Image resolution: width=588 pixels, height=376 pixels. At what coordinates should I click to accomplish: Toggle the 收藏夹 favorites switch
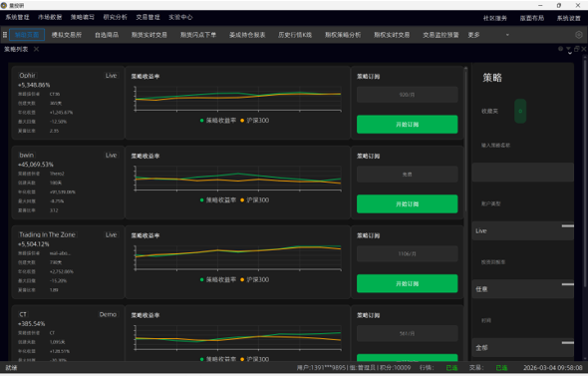click(520, 111)
